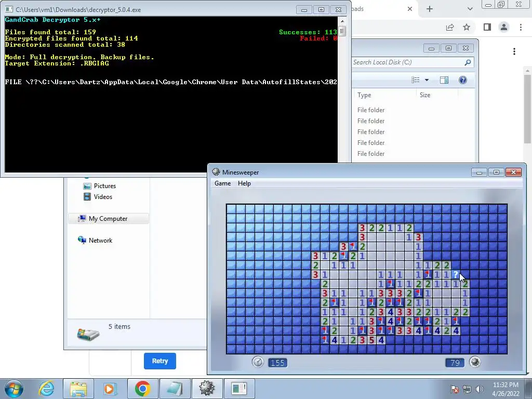Click the question mark tile in Minesweeper
Image resolution: width=532 pixels, height=399 pixels.
(x=456, y=274)
